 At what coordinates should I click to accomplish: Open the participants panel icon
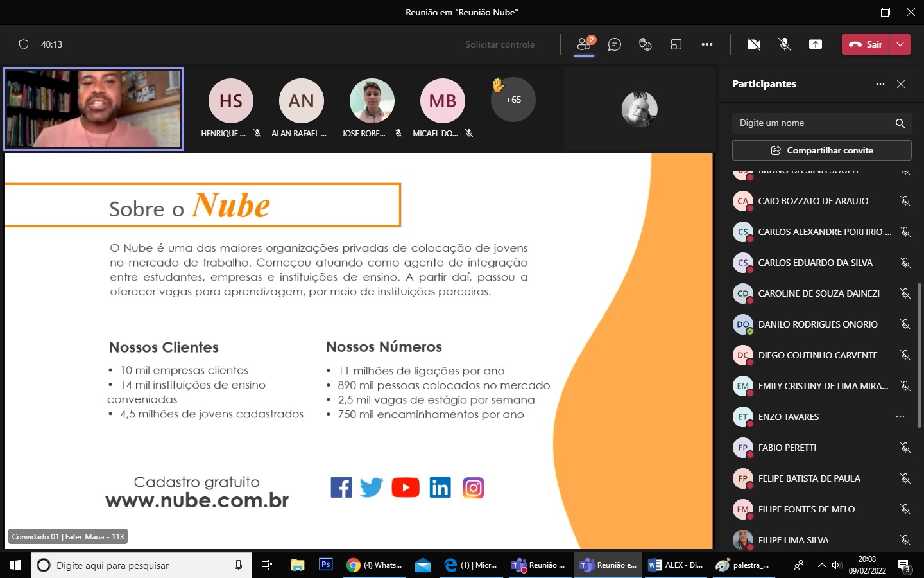click(x=584, y=44)
